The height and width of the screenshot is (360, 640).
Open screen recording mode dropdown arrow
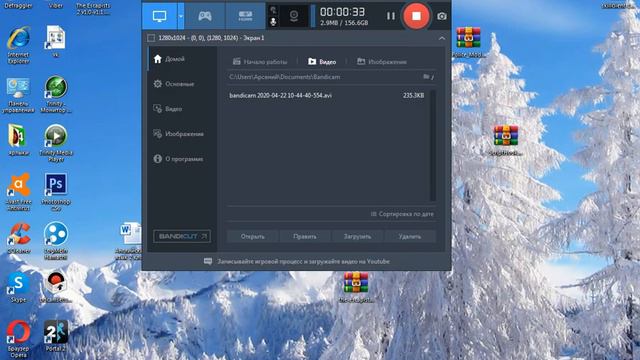181,16
